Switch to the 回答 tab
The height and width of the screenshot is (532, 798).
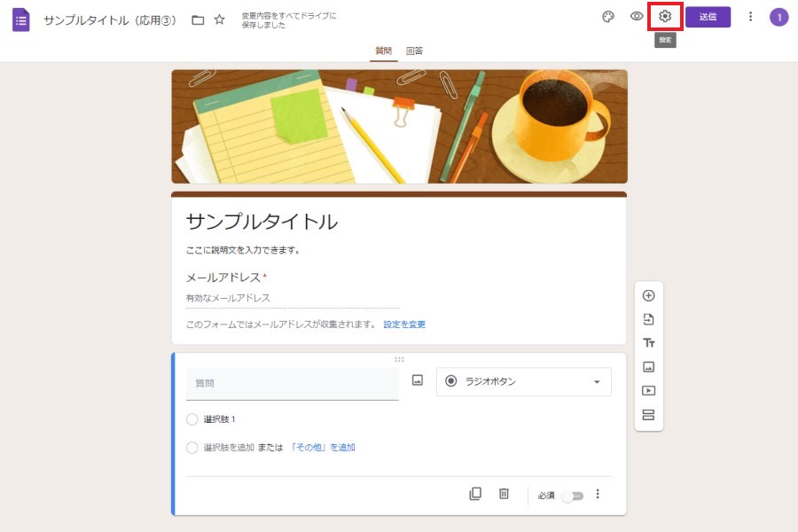point(414,51)
